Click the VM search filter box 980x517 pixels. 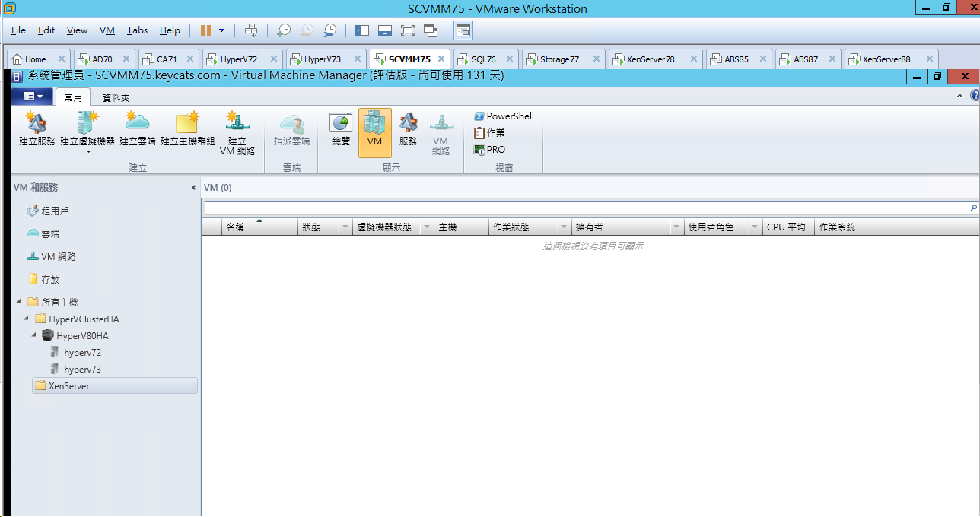click(x=587, y=208)
